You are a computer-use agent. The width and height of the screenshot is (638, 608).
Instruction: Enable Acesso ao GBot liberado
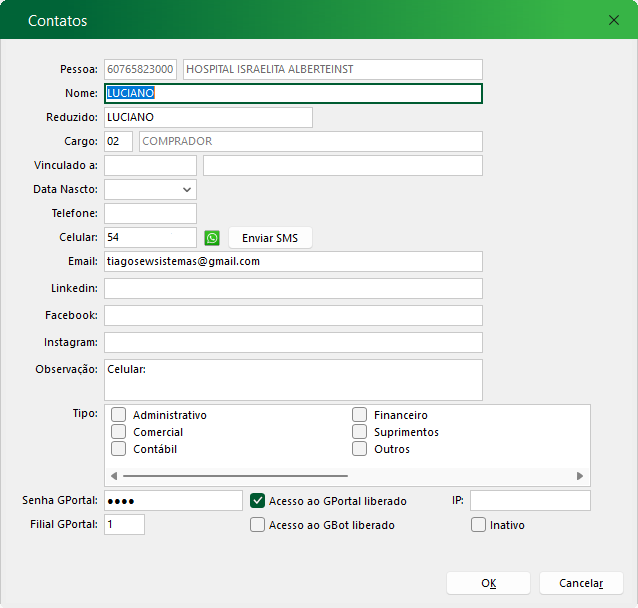tap(258, 525)
